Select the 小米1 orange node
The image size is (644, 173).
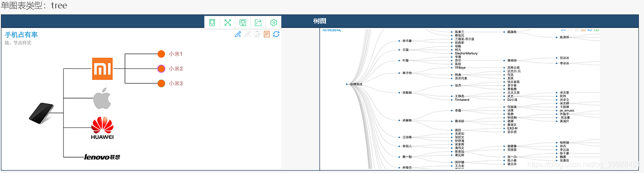point(161,54)
